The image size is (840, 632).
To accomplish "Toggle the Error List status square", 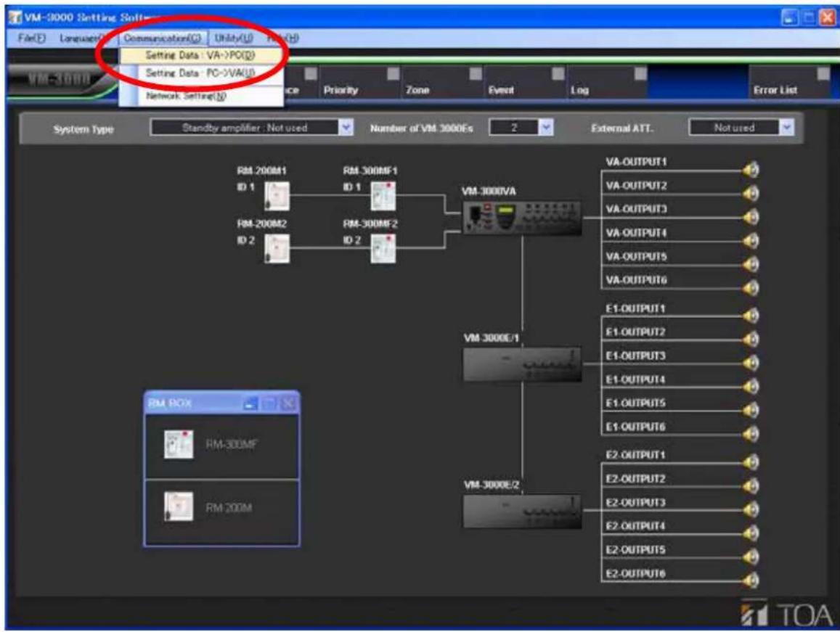I will point(823,73).
